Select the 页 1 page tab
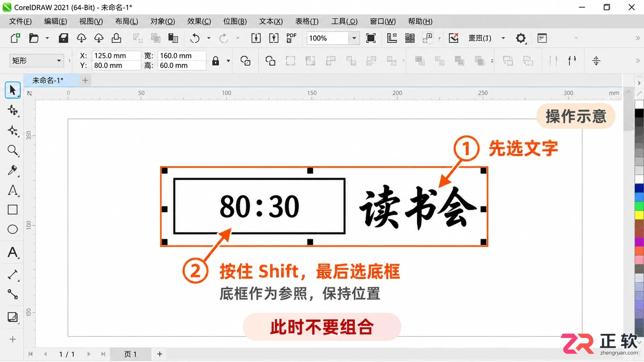Viewport: 644px width, 362px height. 131,354
